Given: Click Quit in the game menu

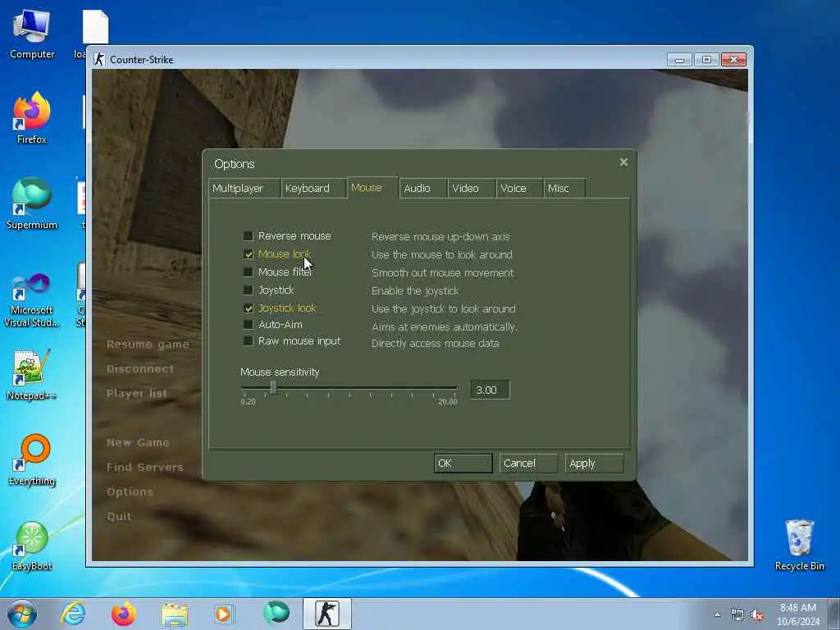Looking at the screenshot, I should 119,517.
